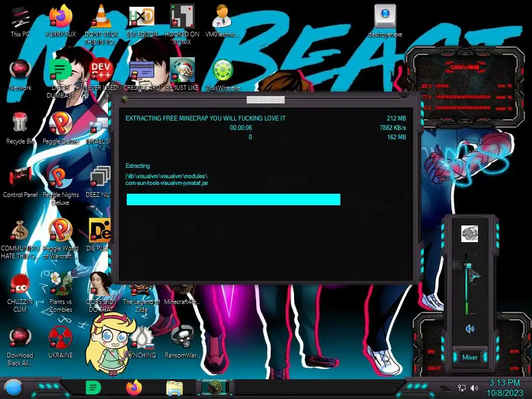Open the VM0Technic desktop icon
This screenshot has height=399, width=532.
click(x=222, y=21)
